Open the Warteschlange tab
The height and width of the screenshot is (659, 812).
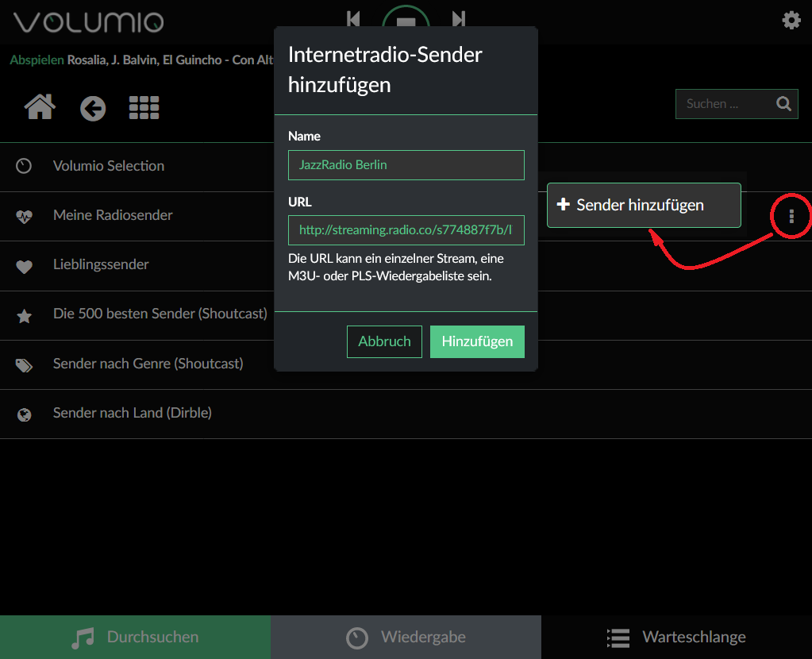pyautogui.click(x=676, y=637)
